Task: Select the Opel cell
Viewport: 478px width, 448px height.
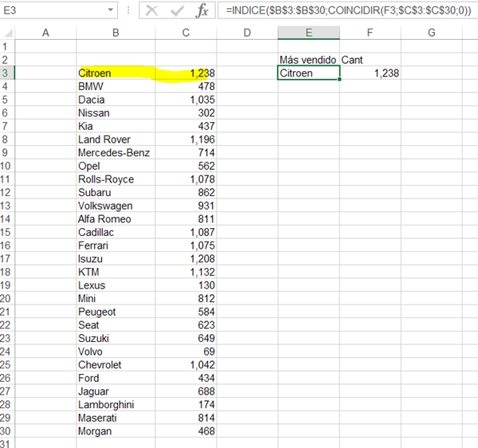Action: click(116, 166)
